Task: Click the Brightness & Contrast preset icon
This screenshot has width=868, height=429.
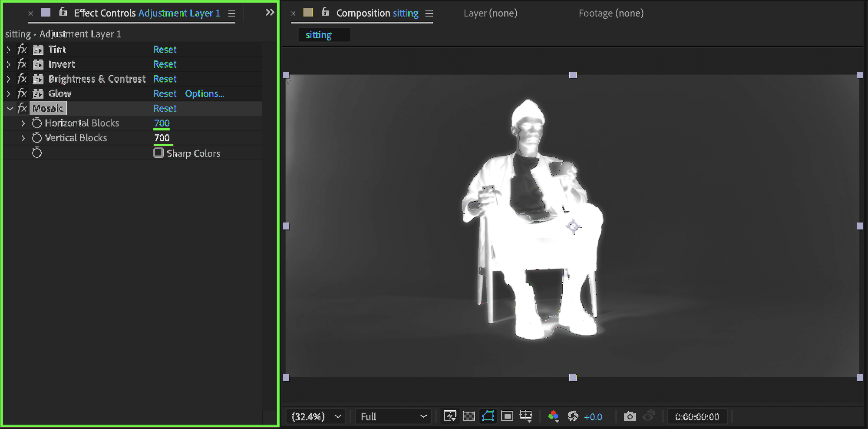Action: 38,79
